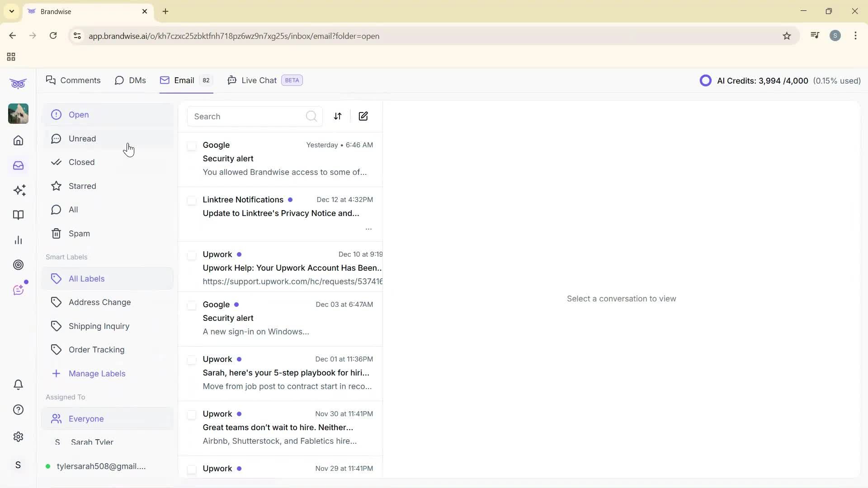Click the compose new email icon
This screenshot has width=868, height=488.
[x=363, y=116]
